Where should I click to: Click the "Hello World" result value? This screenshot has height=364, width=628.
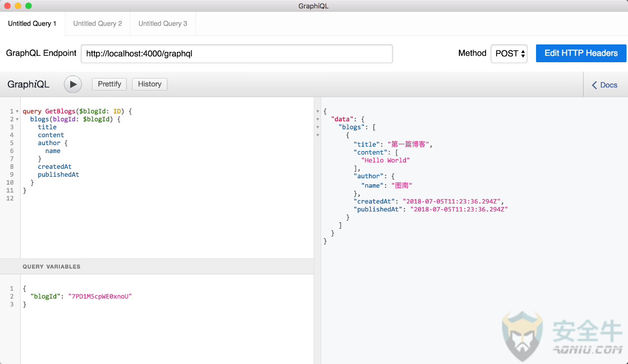point(386,161)
